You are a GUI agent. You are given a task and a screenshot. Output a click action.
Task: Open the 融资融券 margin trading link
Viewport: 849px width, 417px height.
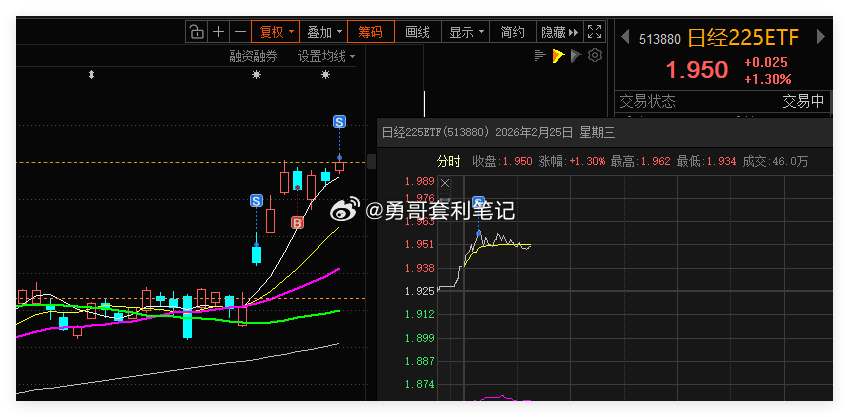253,56
